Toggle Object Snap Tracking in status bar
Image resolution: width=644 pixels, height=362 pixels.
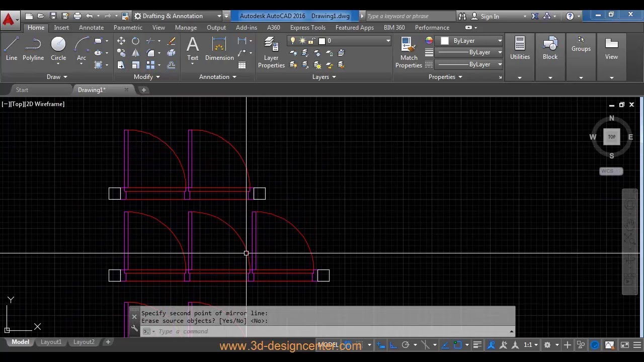(445, 345)
